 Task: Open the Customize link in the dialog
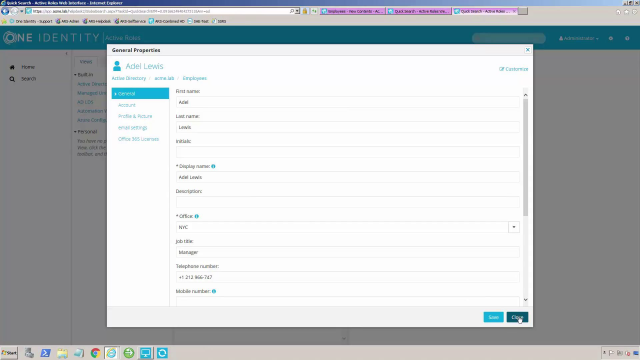pyautogui.click(x=513, y=69)
